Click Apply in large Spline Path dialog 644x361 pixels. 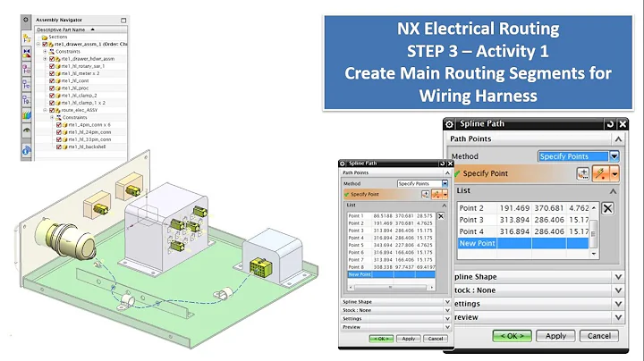click(x=555, y=336)
